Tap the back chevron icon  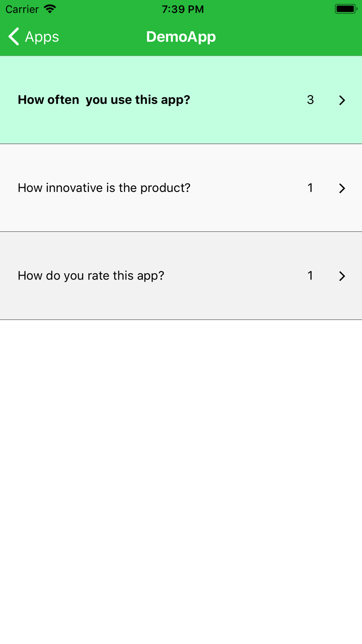click(14, 37)
